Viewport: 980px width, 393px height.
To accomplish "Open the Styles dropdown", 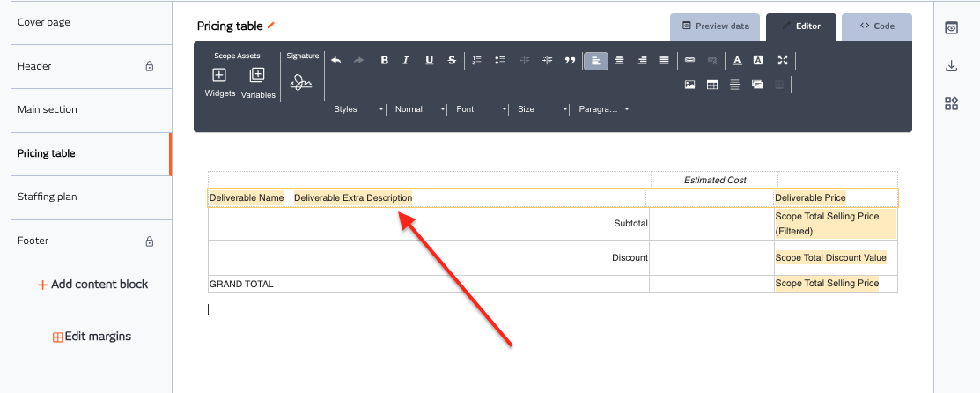I will pyautogui.click(x=358, y=109).
